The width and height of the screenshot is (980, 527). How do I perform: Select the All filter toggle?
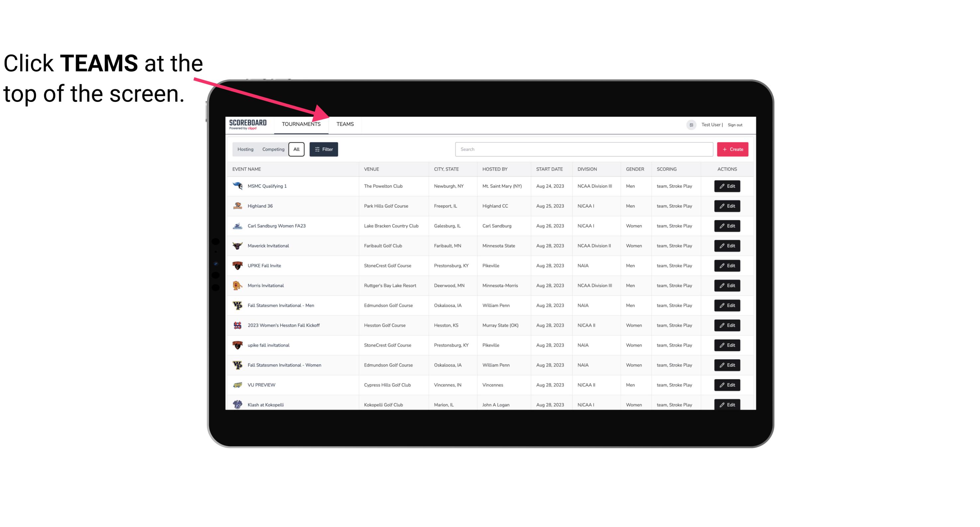[296, 149]
